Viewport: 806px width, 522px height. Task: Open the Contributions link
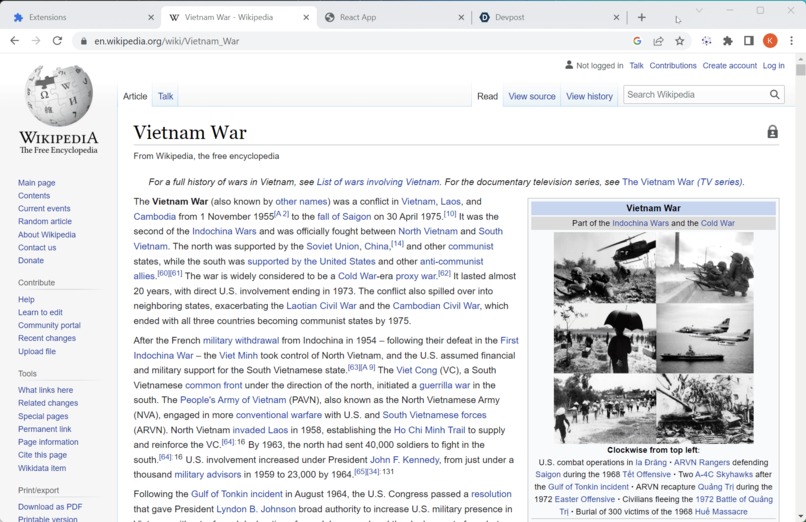(x=673, y=65)
